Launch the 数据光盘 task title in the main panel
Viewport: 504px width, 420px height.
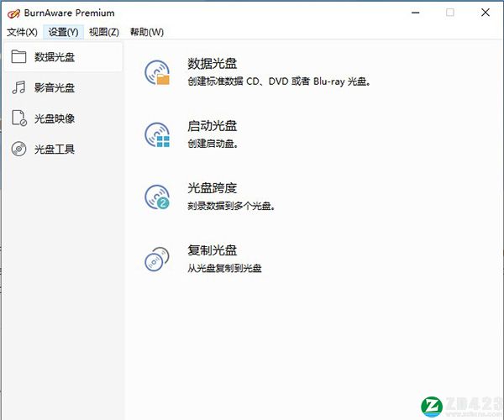click(x=213, y=64)
